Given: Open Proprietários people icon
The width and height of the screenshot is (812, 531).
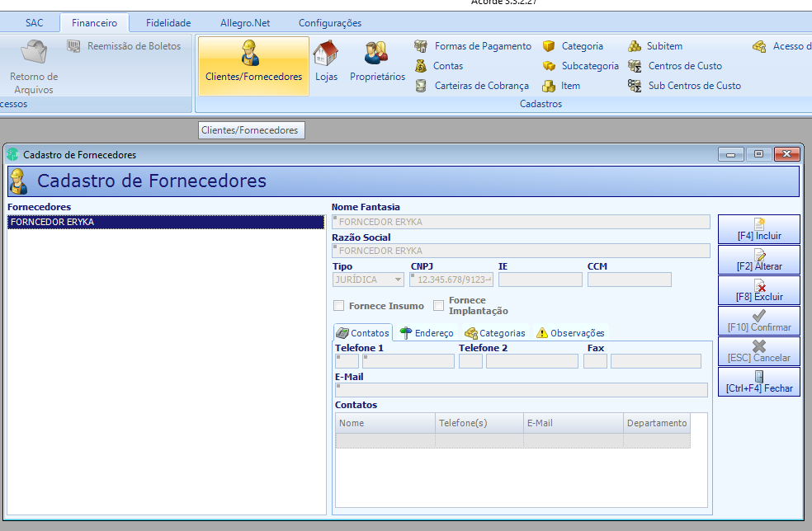Looking at the screenshot, I should (376, 54).
